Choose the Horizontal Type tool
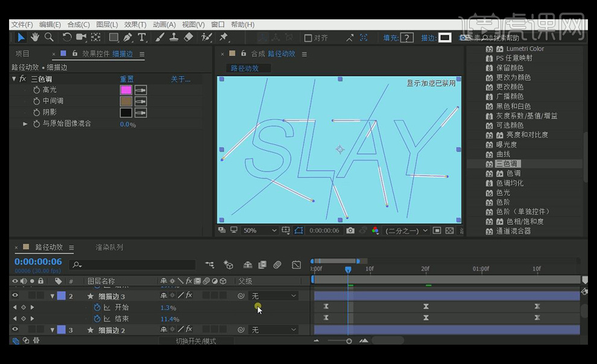597x364 pixels. coord(142,37)
